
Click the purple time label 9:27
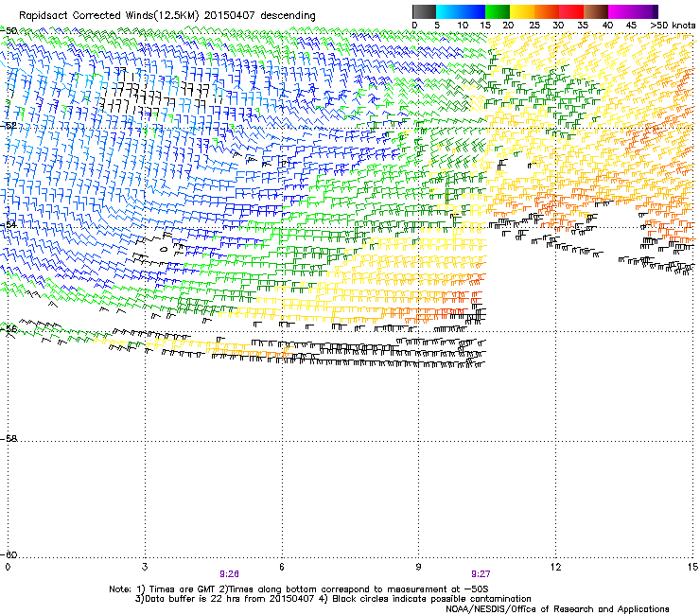coord(481,574)
